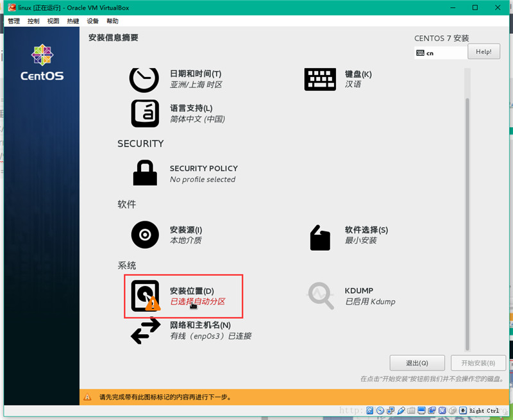Click the CentOS logo in sidebar

coord(42,62)
